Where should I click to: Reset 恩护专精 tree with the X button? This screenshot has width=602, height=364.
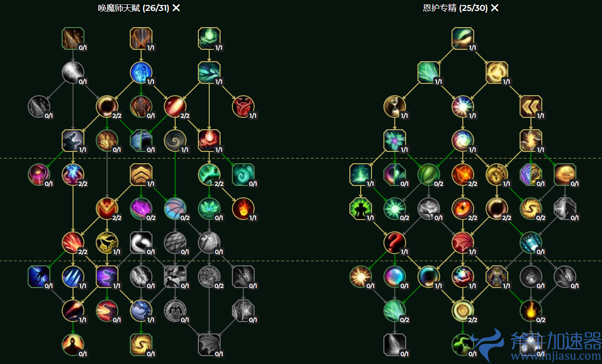495,8
